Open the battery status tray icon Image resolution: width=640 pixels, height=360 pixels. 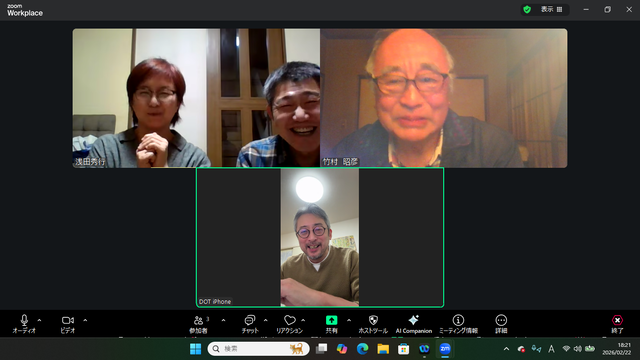click(590, 349)
